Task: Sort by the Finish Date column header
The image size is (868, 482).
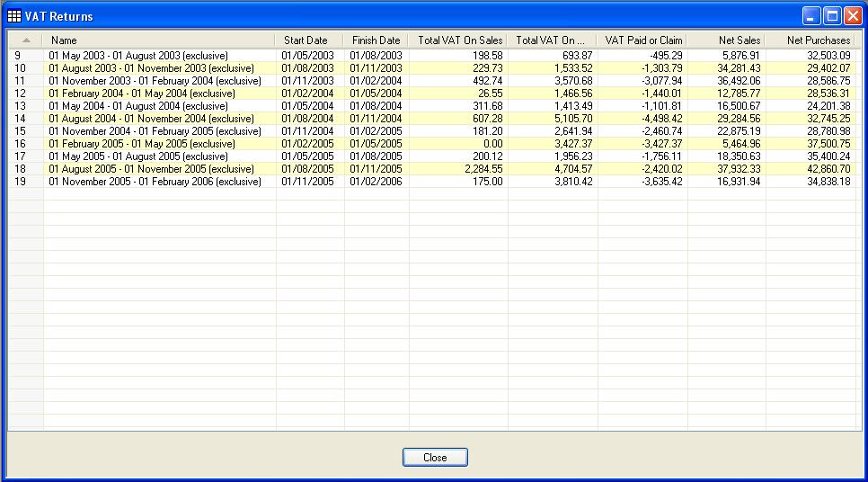Action: pos(376,40)
